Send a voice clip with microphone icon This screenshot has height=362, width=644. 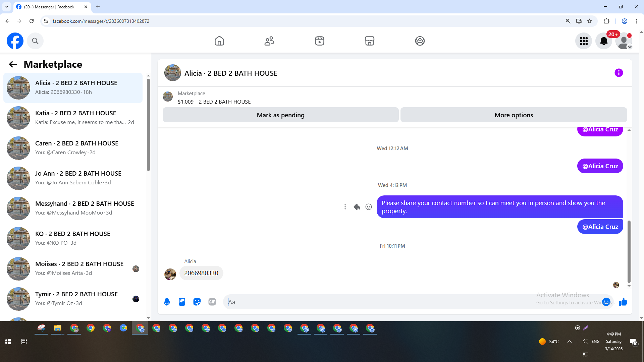point(167,302)
